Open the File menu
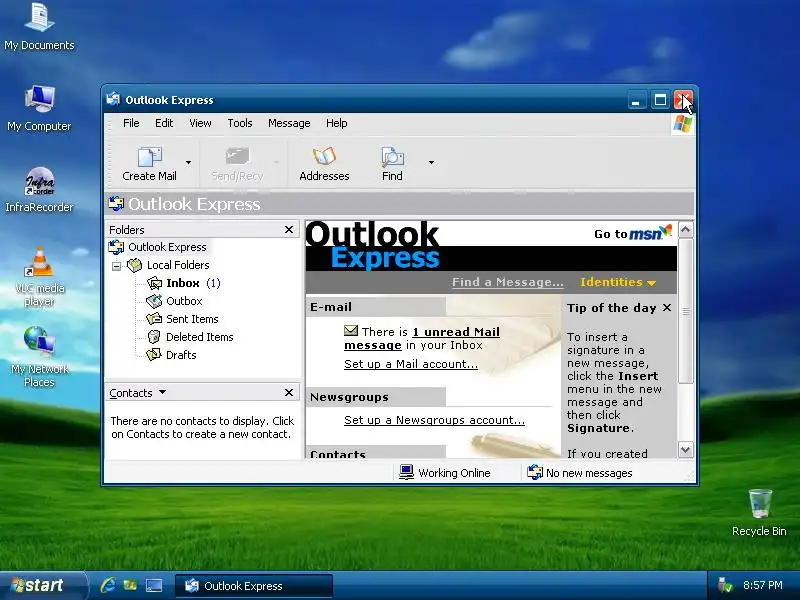 (131, 123)
